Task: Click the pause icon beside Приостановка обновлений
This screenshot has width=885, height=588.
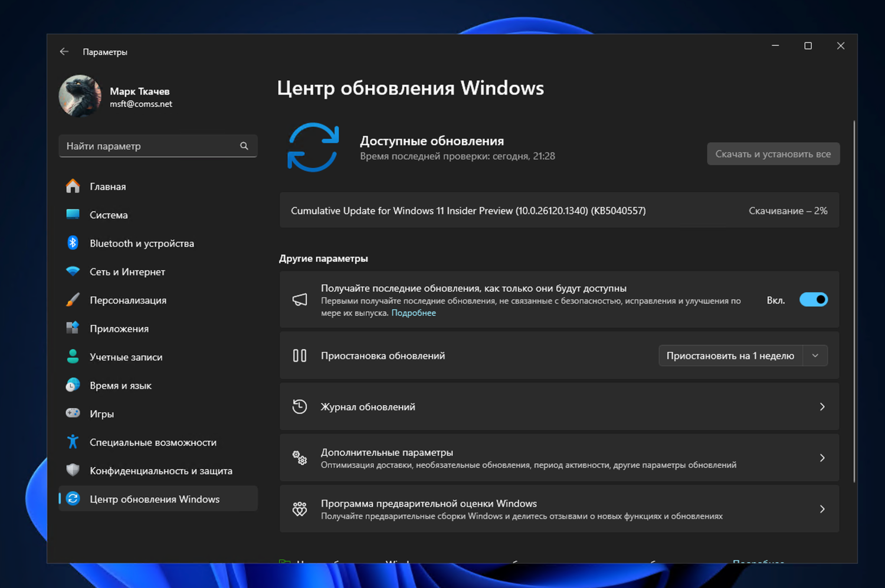Action: pyautogui.click(x=300, y=356)
